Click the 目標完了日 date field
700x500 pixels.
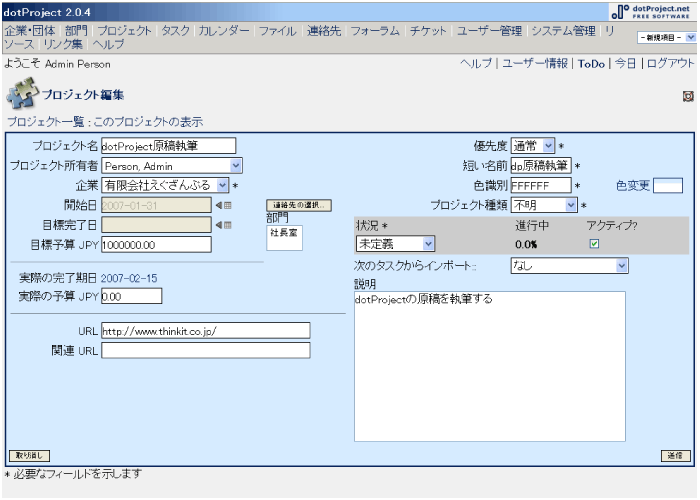click(x=156, y=225)
